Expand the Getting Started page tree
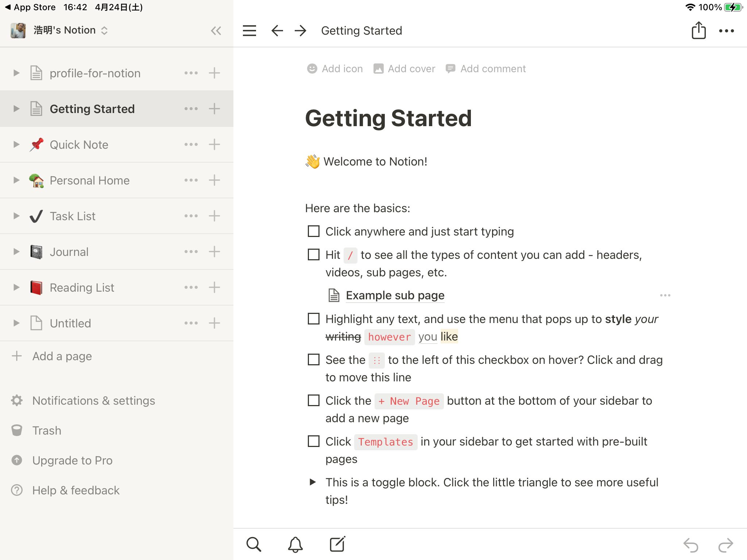747x560 pixels. pos(16,109)
